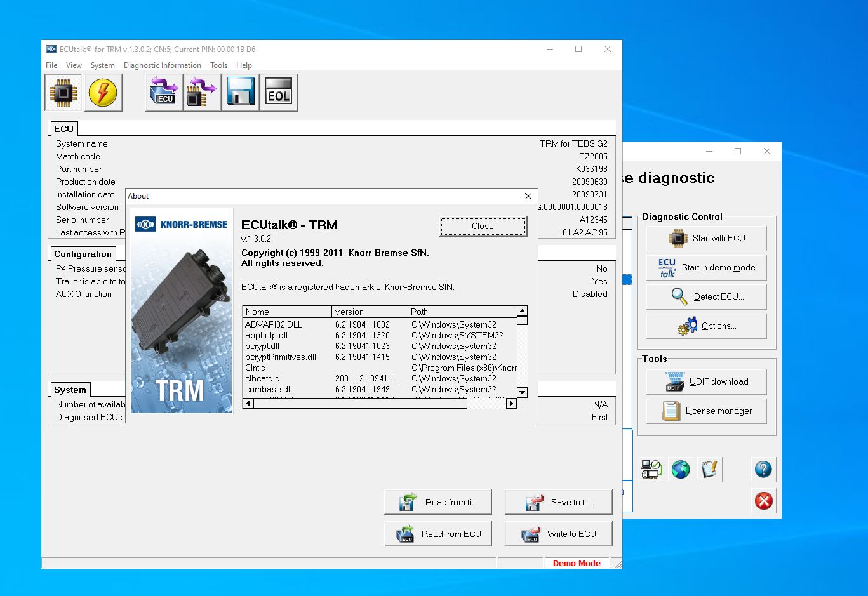Image resolution: width=868 pixels, height=596 pixels.
Task: Click the chip programming toolbar icon with purple arrows
Action: click(201, 92)
